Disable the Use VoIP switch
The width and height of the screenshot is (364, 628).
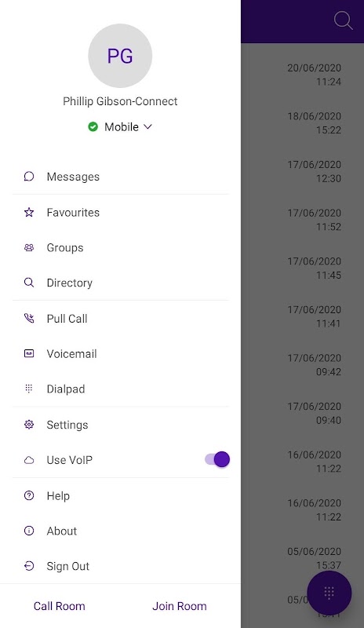tap(217, 459)
